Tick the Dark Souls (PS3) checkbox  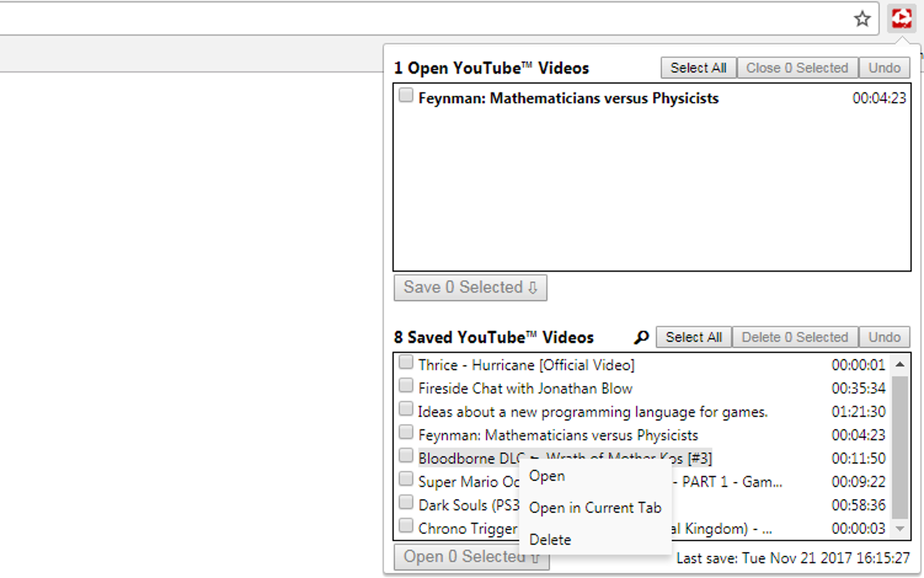tap(406, 502)
